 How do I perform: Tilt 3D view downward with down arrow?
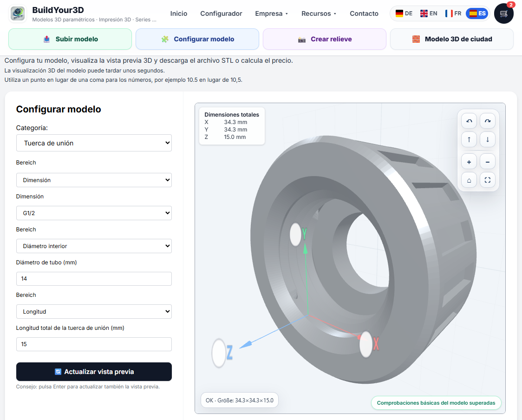pyautogui.click(x=487, y=139)
